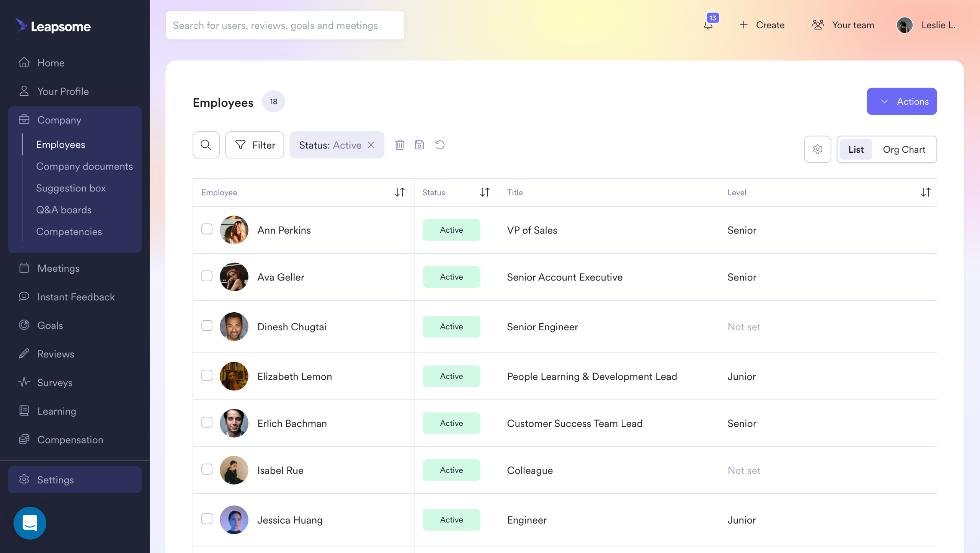980x553 pixels.
Task: Click the reset filters circular arrow icon
Action: click(440, 145)
